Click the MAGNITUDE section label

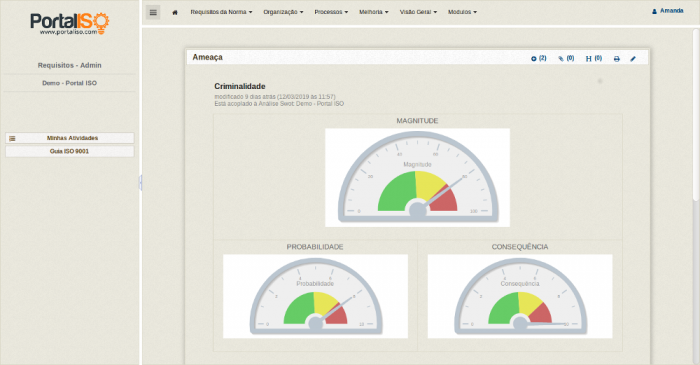point(417,121)
